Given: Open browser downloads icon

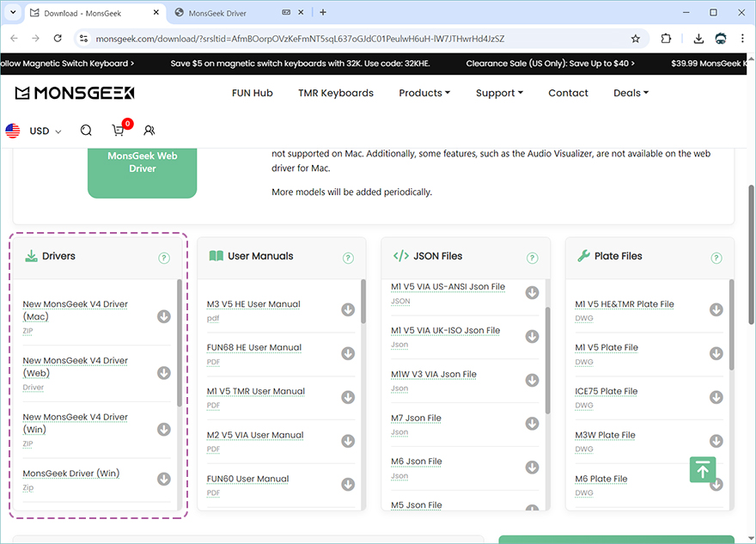Looking at the screenshot, I should pos(698,39).
